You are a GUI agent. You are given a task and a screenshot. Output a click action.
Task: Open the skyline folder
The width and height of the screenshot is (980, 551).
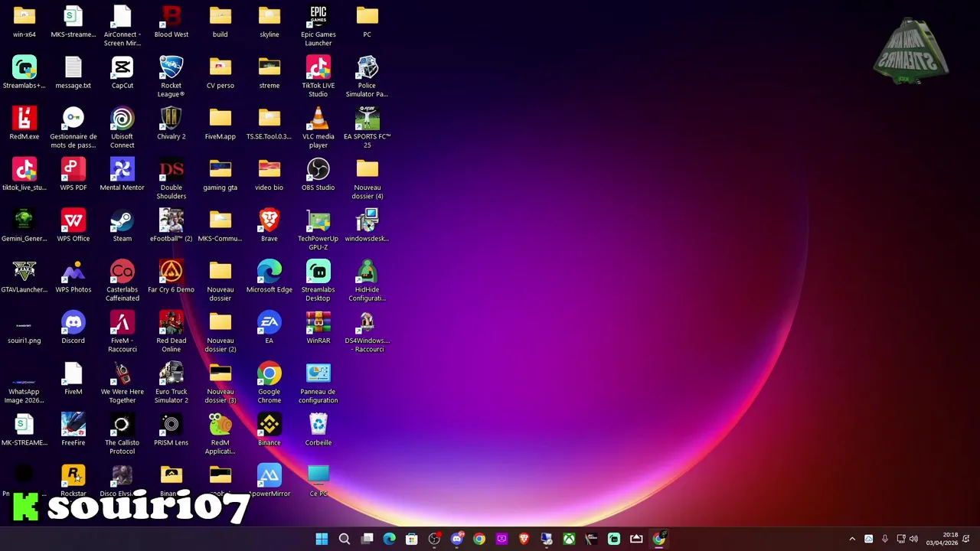coord(269,22)
